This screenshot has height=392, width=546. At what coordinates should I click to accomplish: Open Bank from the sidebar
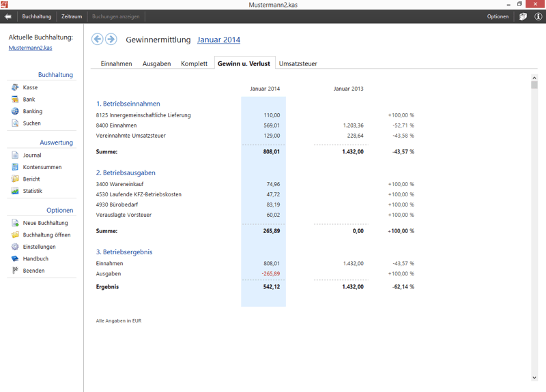29,99
